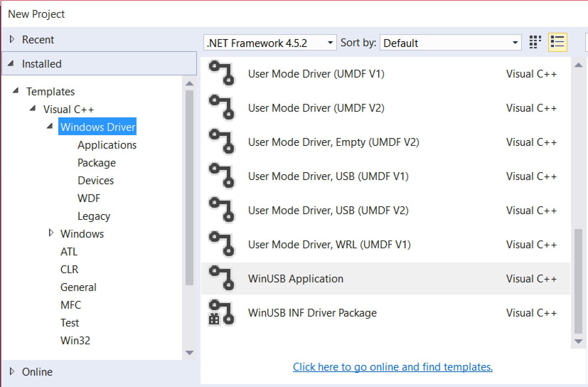
Task: Click the User Mode Driver, Empty (UMDF V2) icon
Action: pos(222,142)
